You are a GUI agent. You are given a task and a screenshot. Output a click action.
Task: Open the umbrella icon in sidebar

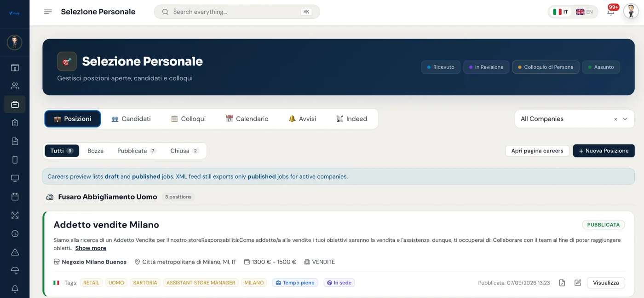(x=15, y=270)
